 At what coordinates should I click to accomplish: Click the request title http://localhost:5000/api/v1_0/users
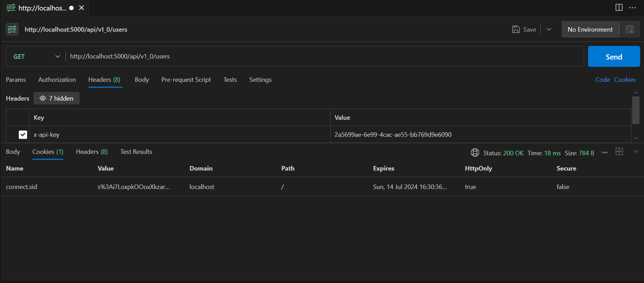click(76, 30)
